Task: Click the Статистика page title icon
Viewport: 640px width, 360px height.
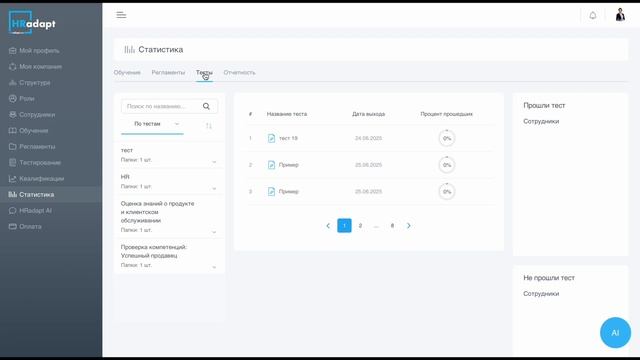Action: pos(129,49)
